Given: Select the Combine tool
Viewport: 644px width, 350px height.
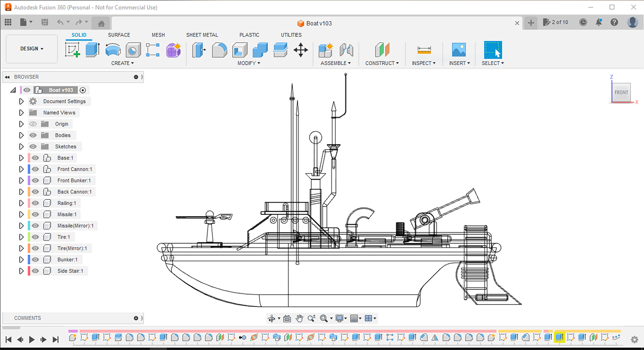Looking at the screenshot, I should tap(260, 50).
